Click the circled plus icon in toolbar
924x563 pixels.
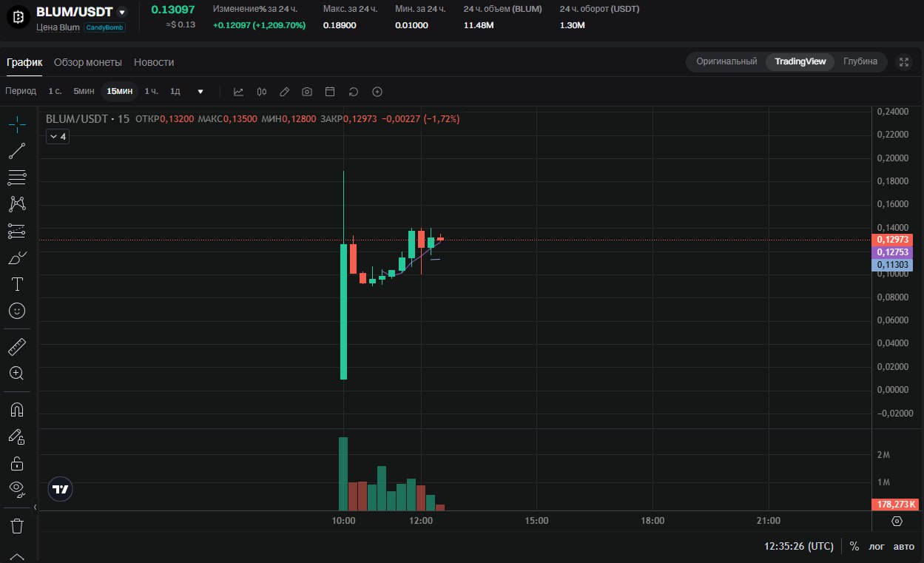coord(377,92)
